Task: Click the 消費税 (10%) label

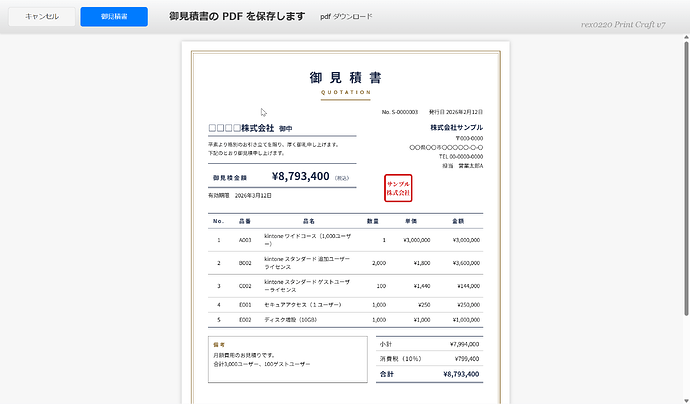Action: 400,359
